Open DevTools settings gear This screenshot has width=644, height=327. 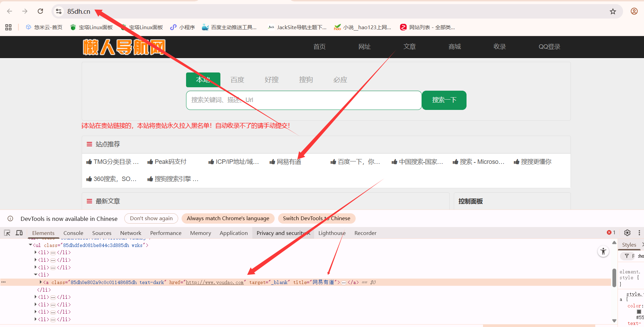click(x=627, y=233)
